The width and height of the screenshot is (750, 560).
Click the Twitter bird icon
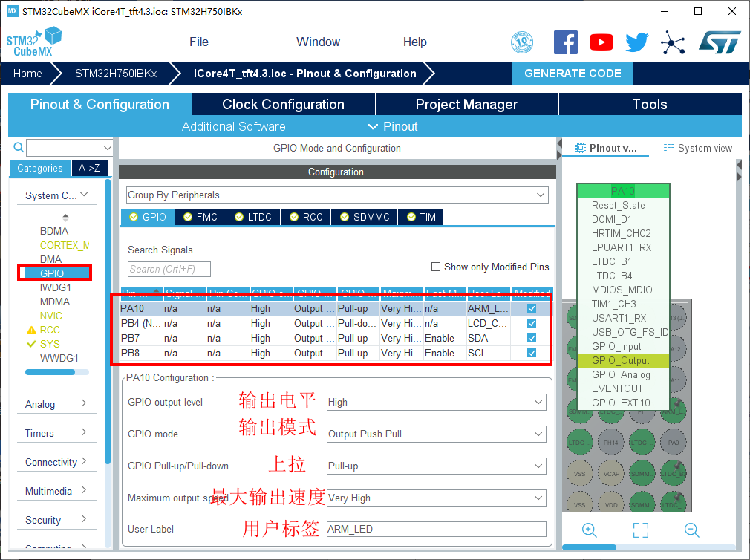tap(636, 42)
